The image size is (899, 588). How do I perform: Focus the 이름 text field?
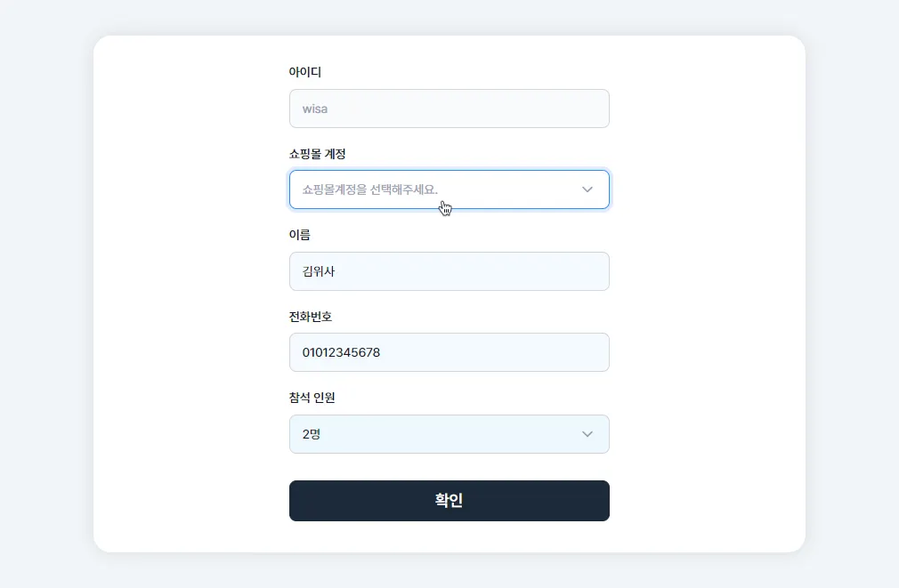(x=449, y=271)
